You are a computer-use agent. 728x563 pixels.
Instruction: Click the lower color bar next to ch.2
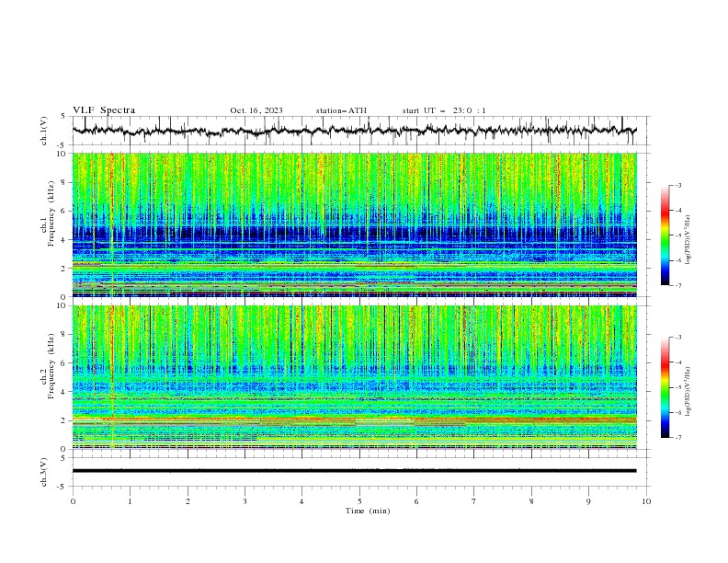click(x=665, y=387)
